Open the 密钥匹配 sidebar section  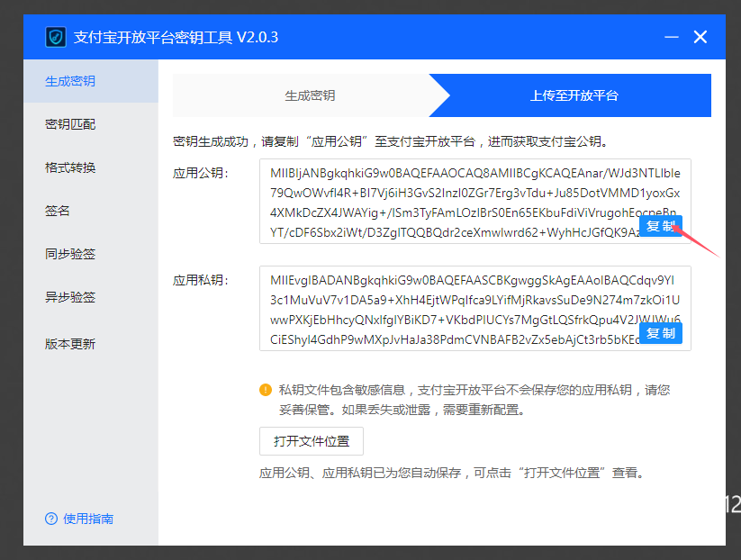click(70, 124)
